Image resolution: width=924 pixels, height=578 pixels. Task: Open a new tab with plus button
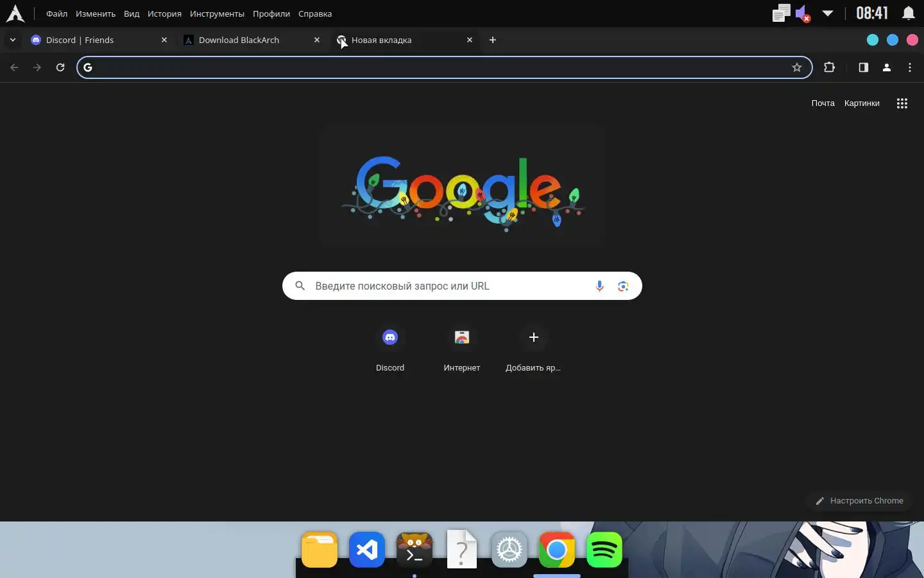[x=493, y=40]
